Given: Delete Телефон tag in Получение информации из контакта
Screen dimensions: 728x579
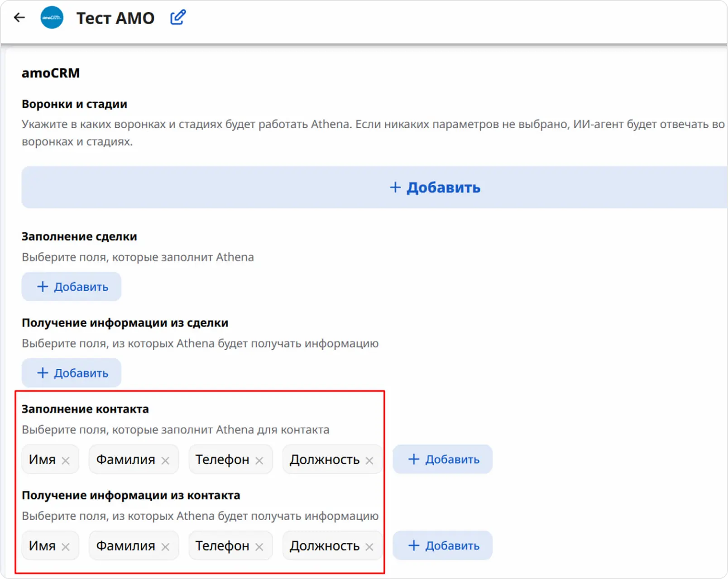Looking at the screenshot, I should click(259, 547).
